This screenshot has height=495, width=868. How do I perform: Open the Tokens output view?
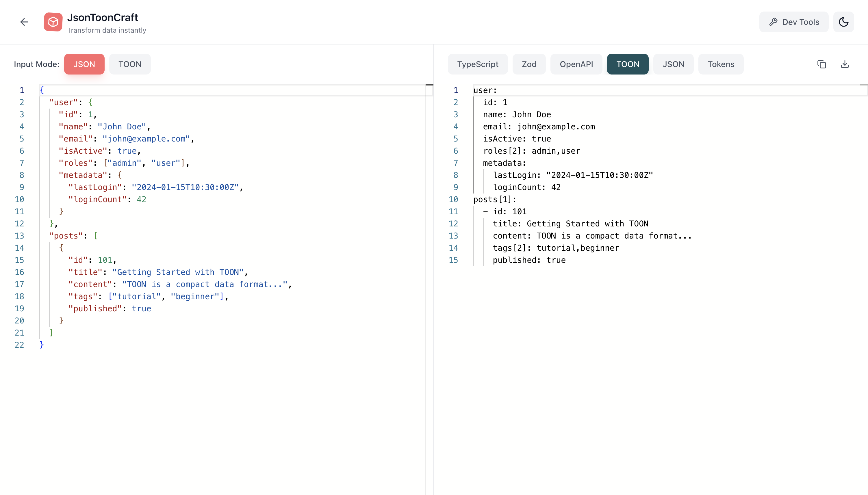(x=721, y=64)
